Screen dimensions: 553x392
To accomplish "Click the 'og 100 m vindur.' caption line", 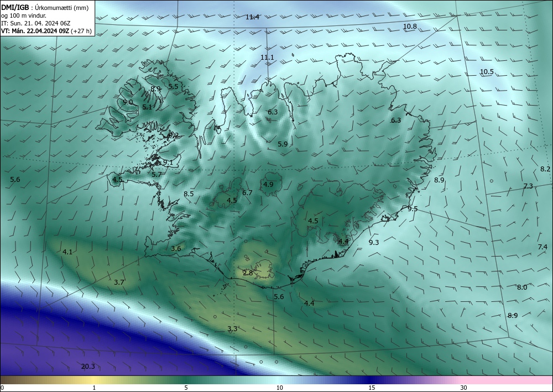I will click(24, 15).
